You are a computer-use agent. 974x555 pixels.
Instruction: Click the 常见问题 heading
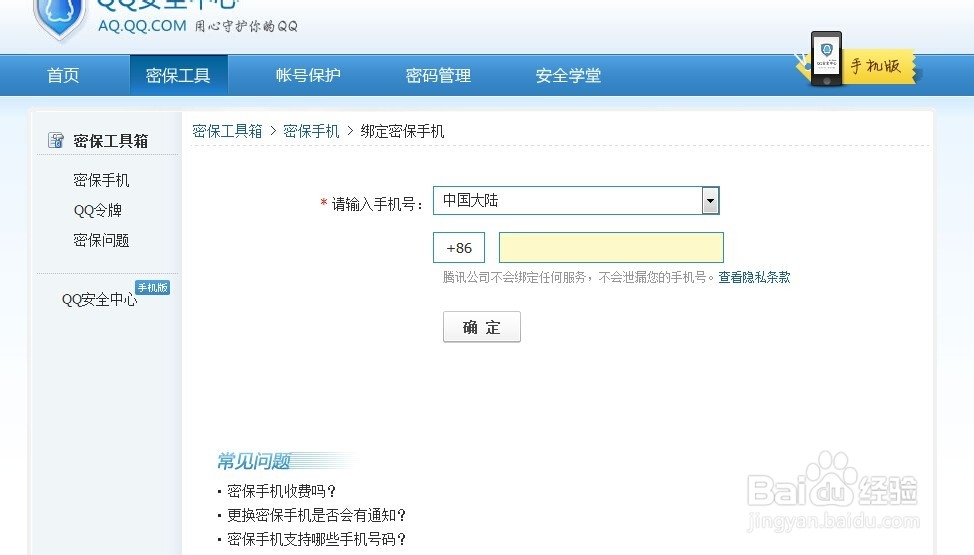[x=253, y=461]
